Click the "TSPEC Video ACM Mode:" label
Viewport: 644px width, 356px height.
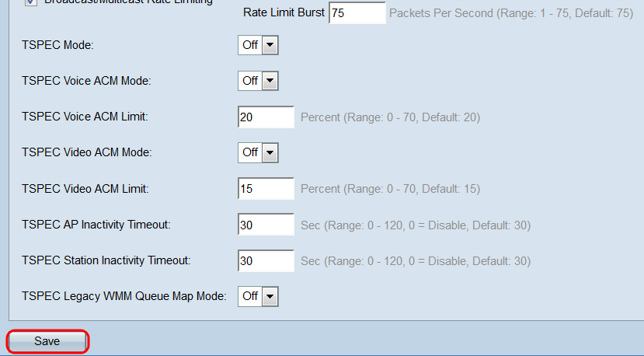(86, 153)
